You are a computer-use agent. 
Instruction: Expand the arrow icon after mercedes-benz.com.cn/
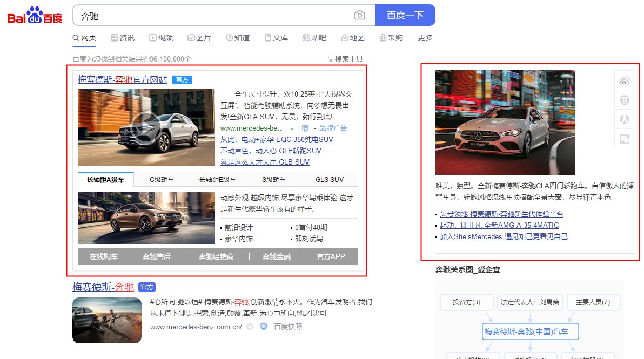point(250,327)
